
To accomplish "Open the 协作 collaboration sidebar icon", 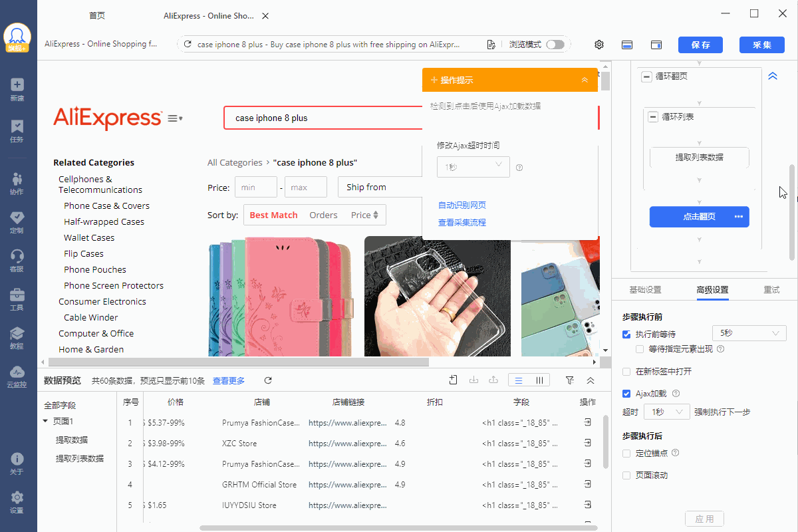I will [17, 183].
